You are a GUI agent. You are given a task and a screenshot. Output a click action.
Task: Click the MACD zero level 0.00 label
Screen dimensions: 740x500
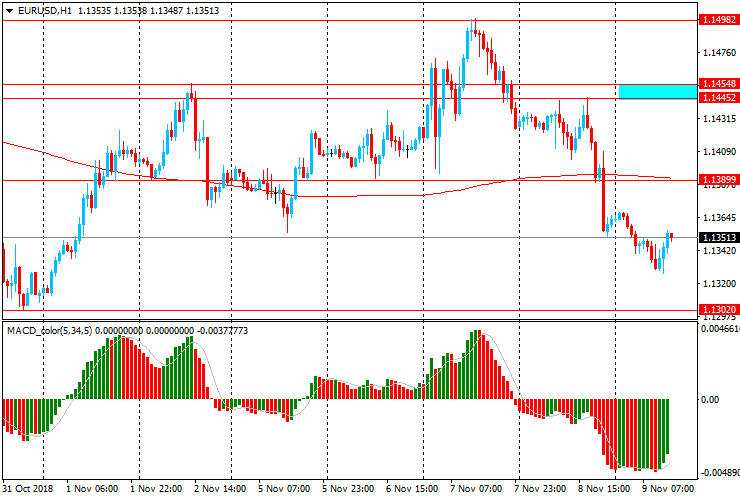(x=710, y=399)
